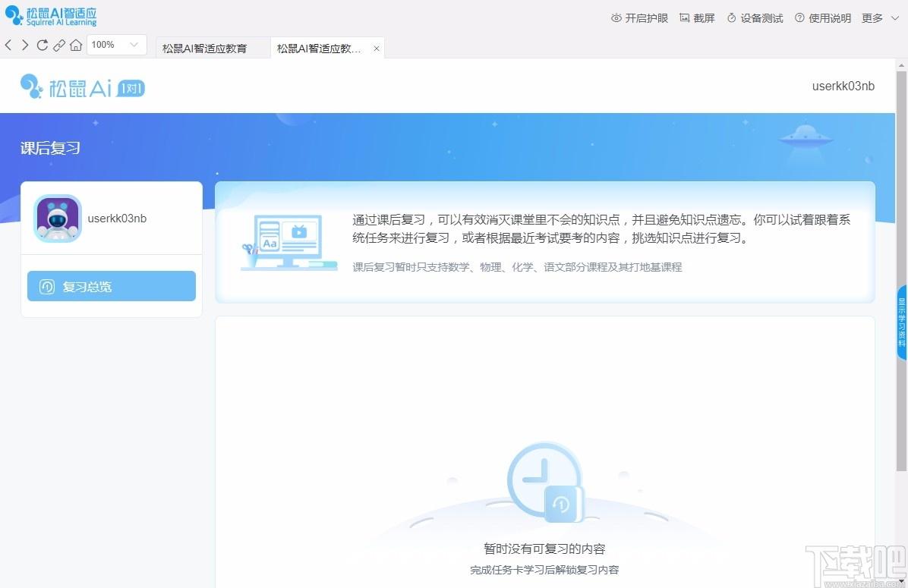
Task: Click the computer illustration in the intro banner
Action: pos(289,242)
